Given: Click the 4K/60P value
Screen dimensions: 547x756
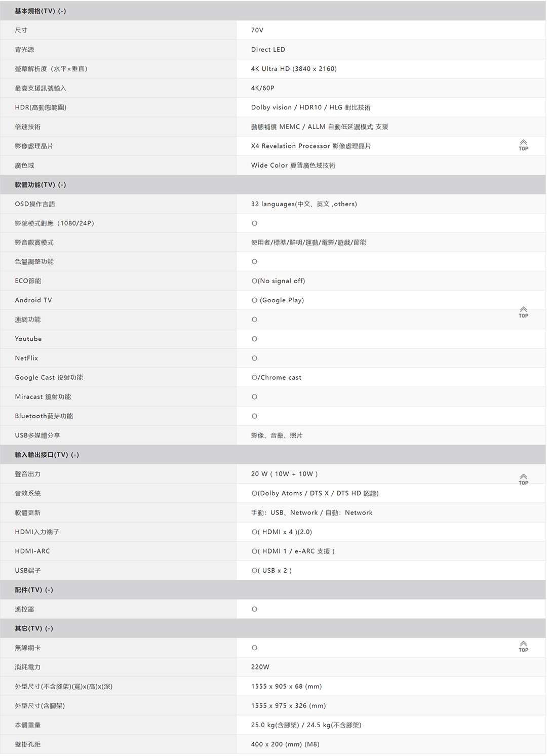Looking at the screenshot, I should click(x=262, y=88).
